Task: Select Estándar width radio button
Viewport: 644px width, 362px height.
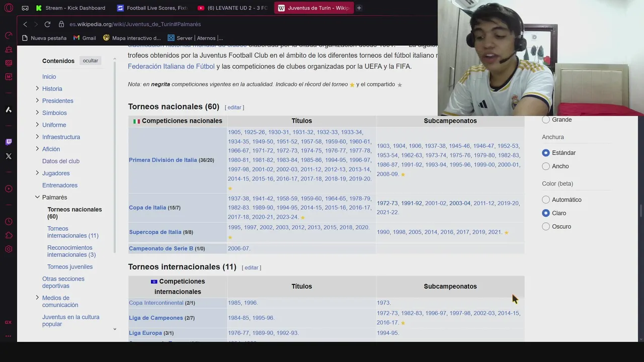Action: pos(546,153)
